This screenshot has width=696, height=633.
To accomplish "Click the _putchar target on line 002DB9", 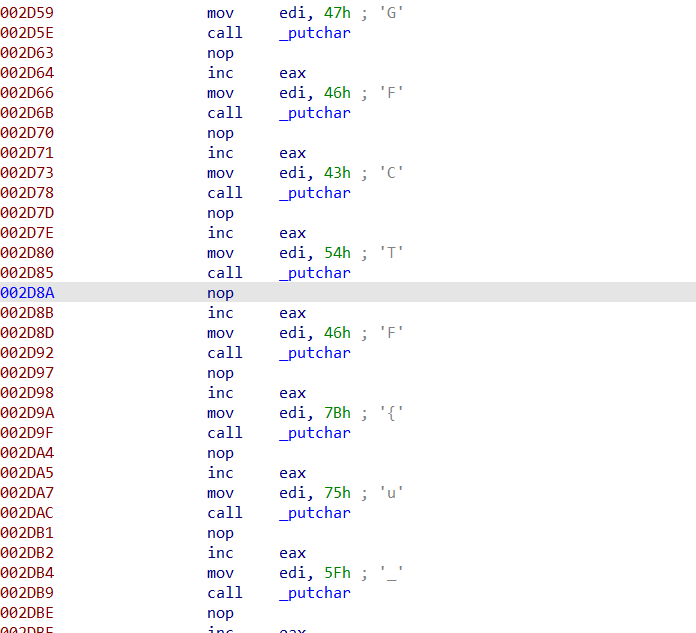I will [x=314, y=593].
